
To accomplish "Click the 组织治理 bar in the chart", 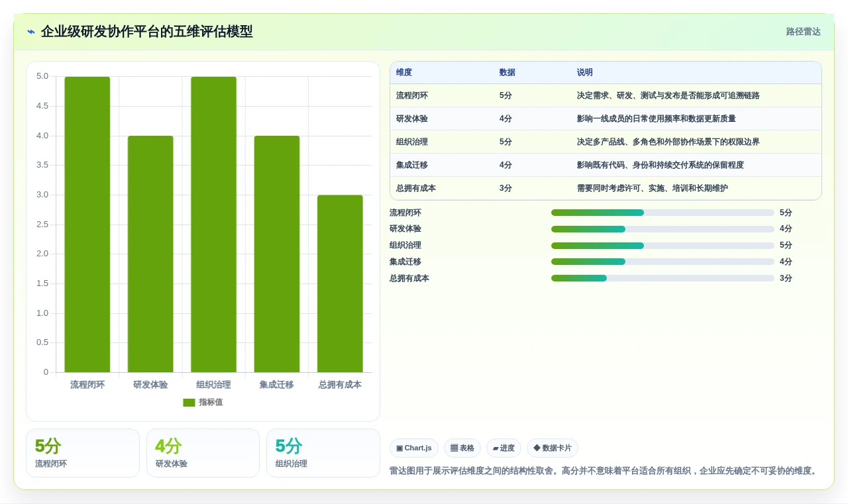I will (213, 225).
